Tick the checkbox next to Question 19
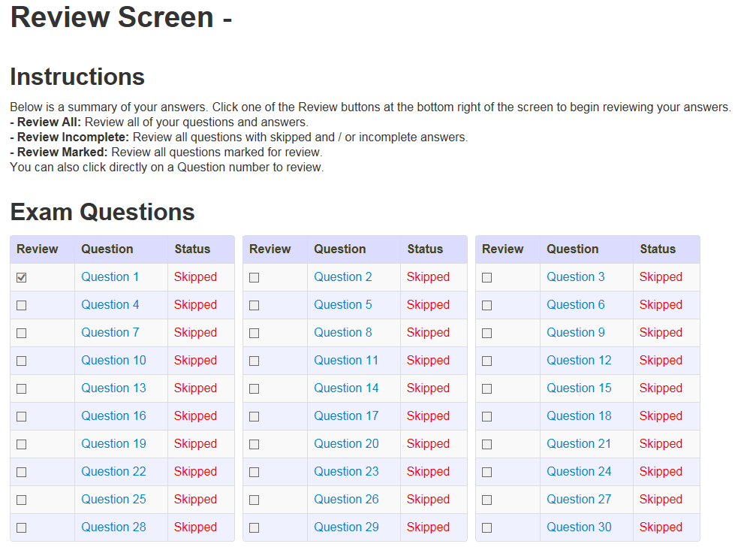This screenshot has height=559, width=756. pos(21,444)
